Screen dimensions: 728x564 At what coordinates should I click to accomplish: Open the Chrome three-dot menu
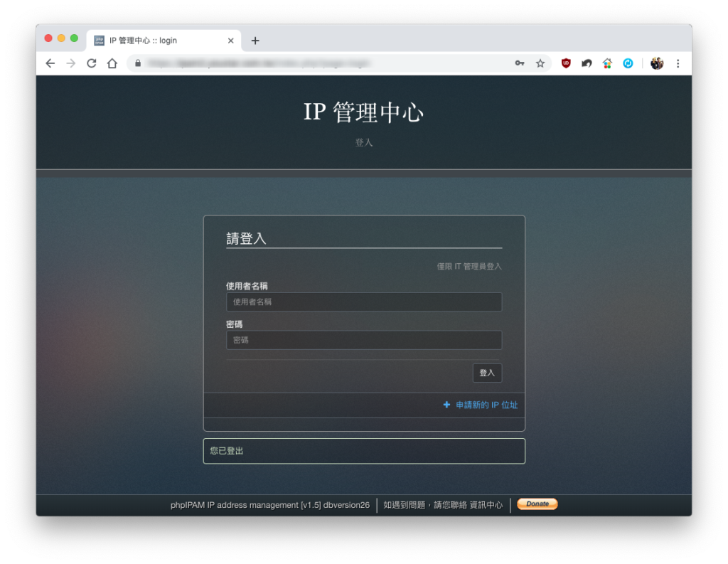coord(678,63)
